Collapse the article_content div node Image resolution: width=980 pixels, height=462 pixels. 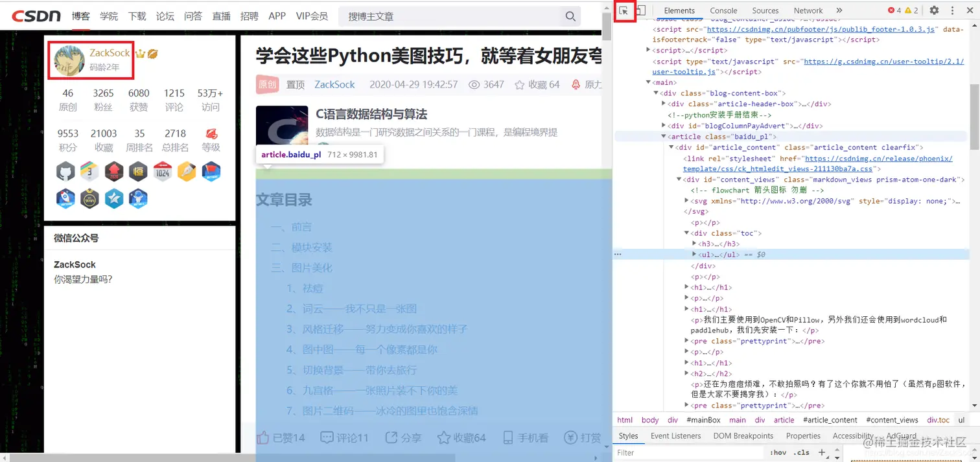(x=671, y=147)
